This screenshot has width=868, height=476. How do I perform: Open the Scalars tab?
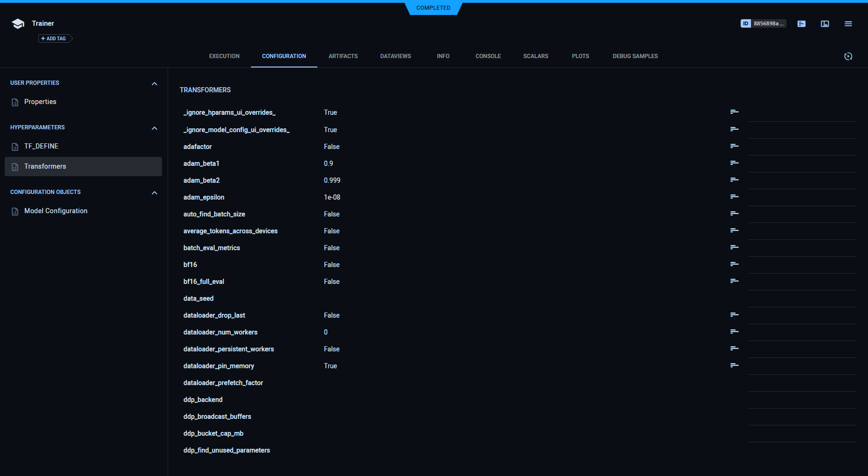[x=536, y=56]
